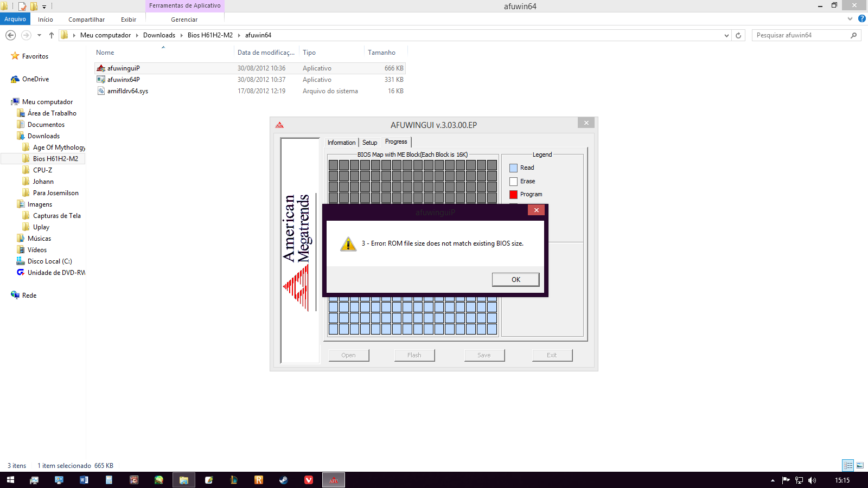Expand address bar history dropdown

tap(726, 35)
